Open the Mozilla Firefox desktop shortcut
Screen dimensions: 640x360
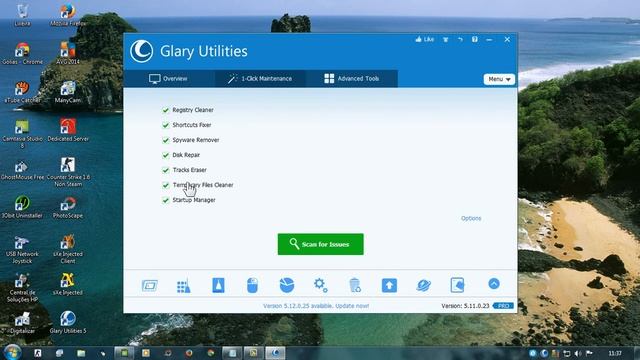pyautogui.click(x=68, y=16)
